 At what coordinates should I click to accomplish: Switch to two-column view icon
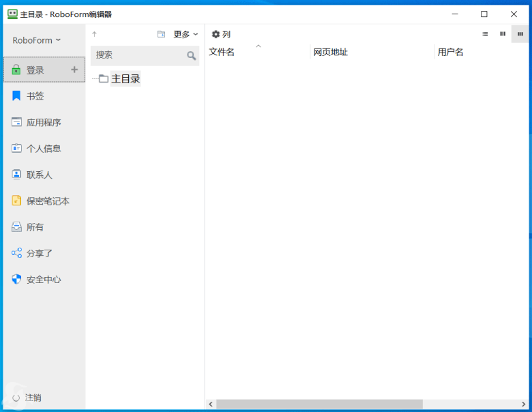[x=503, y=34]
